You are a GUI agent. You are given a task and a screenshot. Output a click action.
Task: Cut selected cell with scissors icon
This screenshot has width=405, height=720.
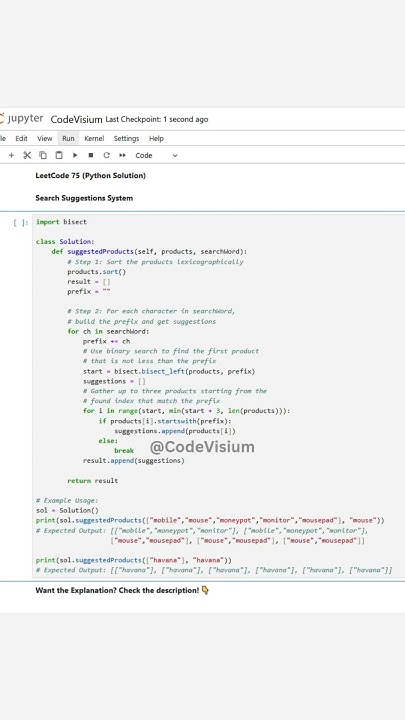tap(27, 155)
